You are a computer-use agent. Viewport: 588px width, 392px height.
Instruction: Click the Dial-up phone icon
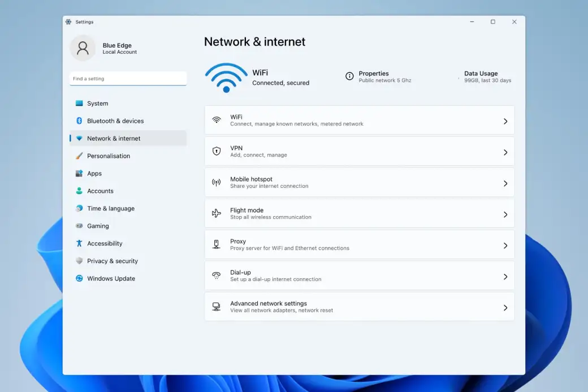click(217, 275)
